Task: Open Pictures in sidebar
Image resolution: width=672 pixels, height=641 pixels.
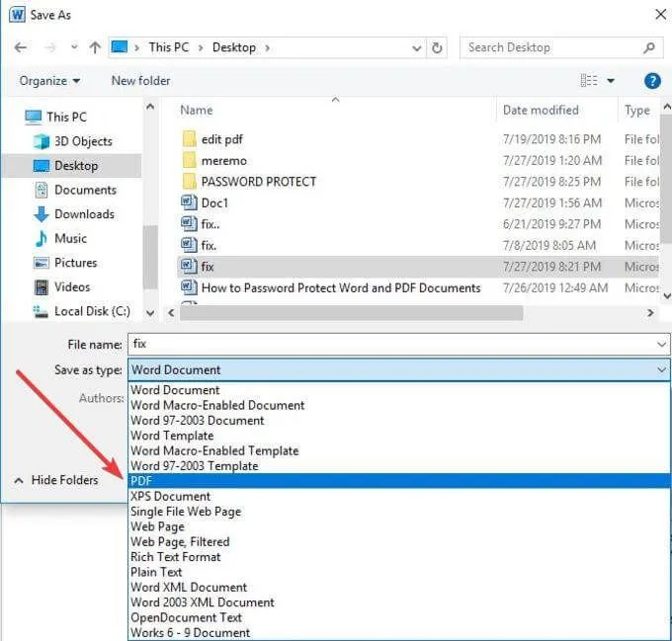Action: 65,263
